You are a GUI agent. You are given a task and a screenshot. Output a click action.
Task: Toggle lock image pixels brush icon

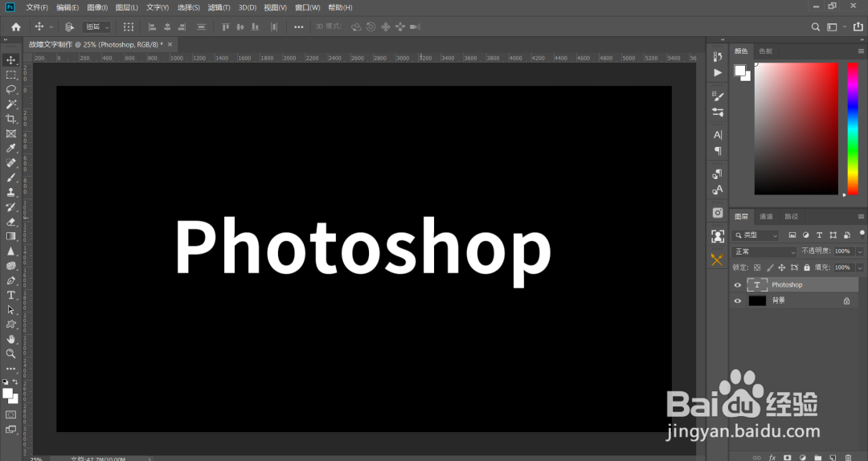[x=770, y=268]
